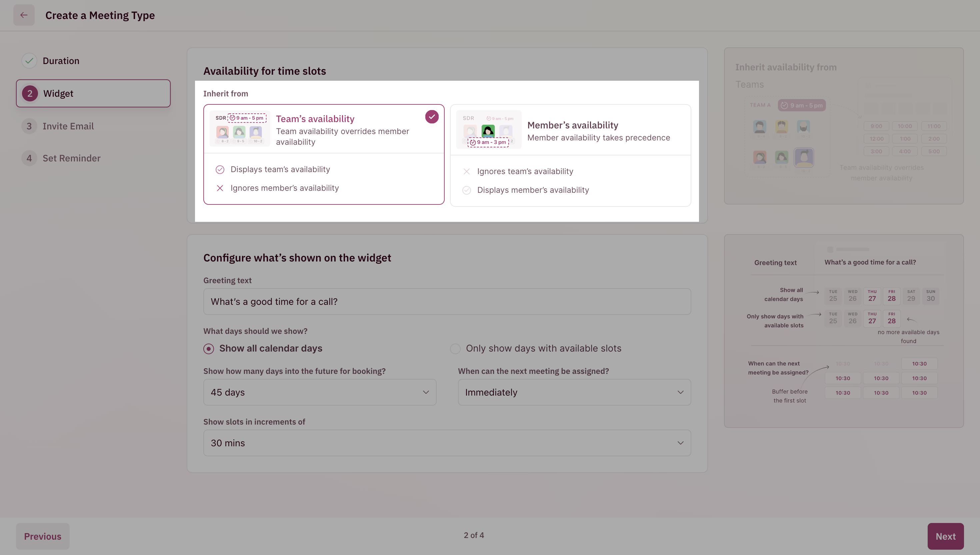Click the selected checkmark on Team's availability

tap(432, 117)
